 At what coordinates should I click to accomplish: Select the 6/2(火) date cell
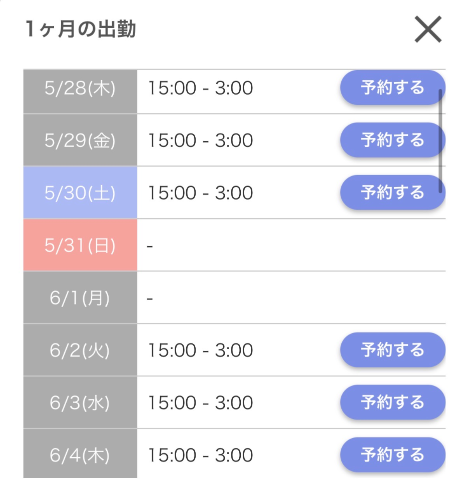[x=80, y=350]
